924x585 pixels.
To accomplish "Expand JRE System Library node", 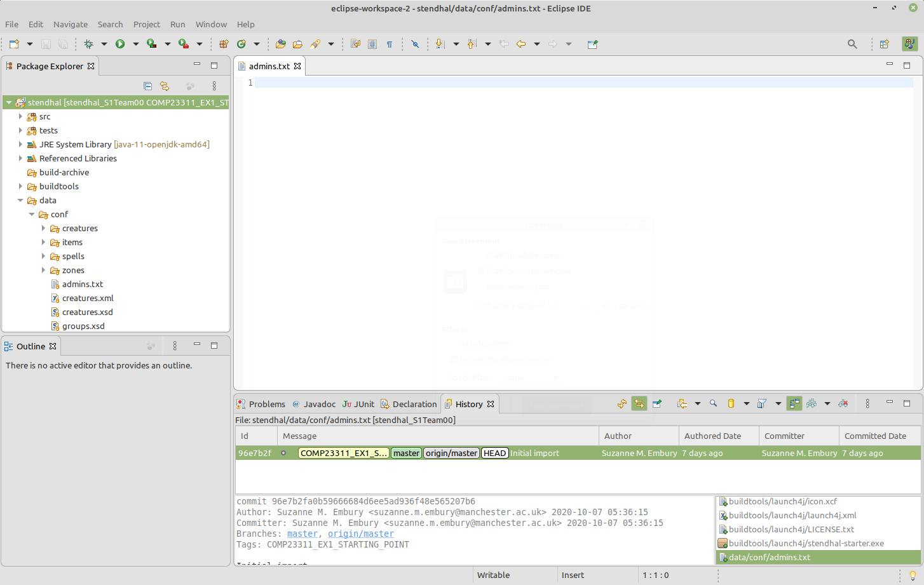I will [x=20, y=144].
